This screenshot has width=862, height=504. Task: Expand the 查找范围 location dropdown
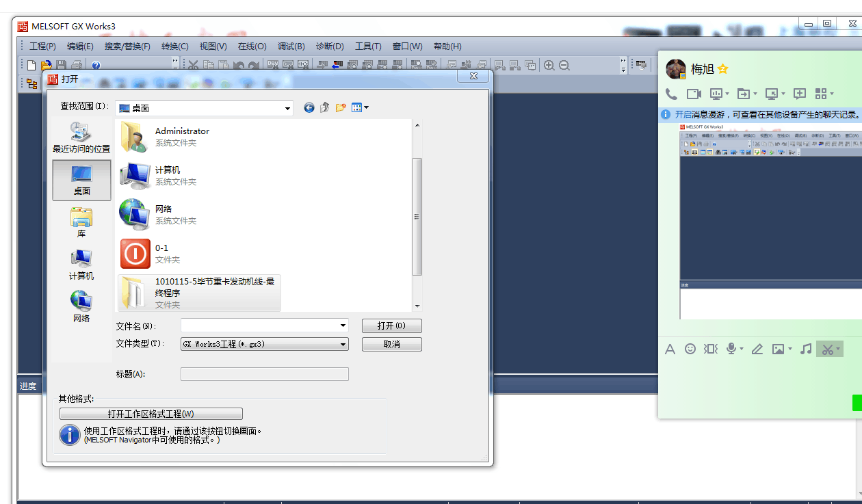(287, 108)
